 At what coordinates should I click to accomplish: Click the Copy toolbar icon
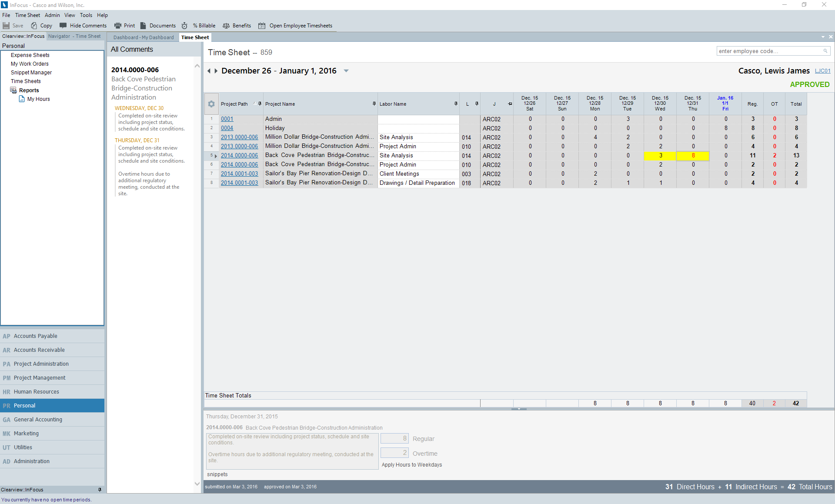(x=34, y=26)
